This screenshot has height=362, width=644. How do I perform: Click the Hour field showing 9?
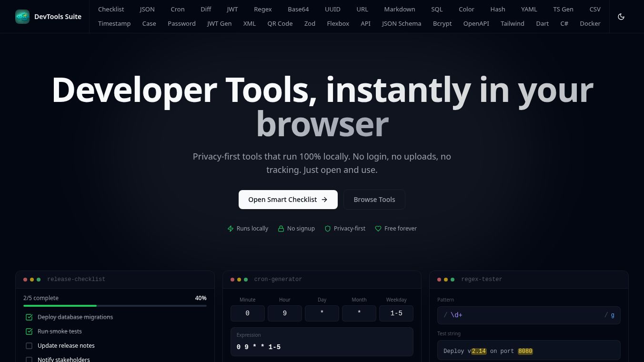(x=285, y=313)
